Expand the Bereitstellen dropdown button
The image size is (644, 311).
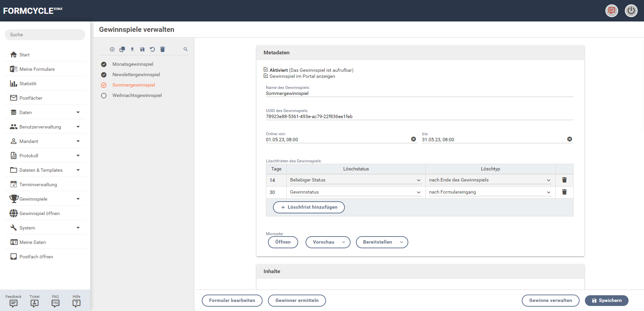click(382, 242)
